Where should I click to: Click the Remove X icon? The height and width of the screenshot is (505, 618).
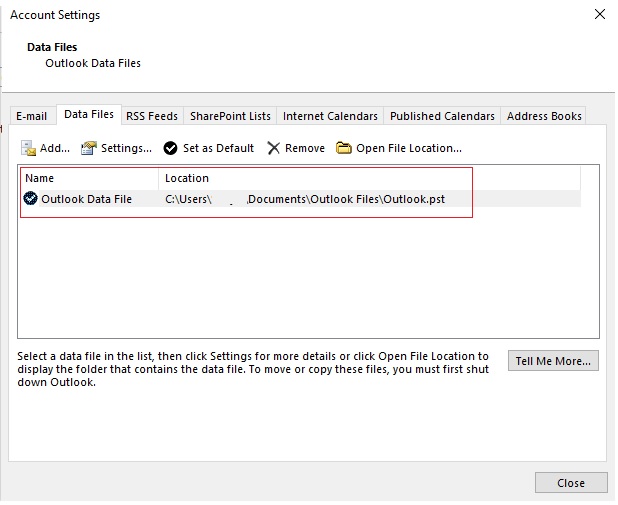coord(273,148)
